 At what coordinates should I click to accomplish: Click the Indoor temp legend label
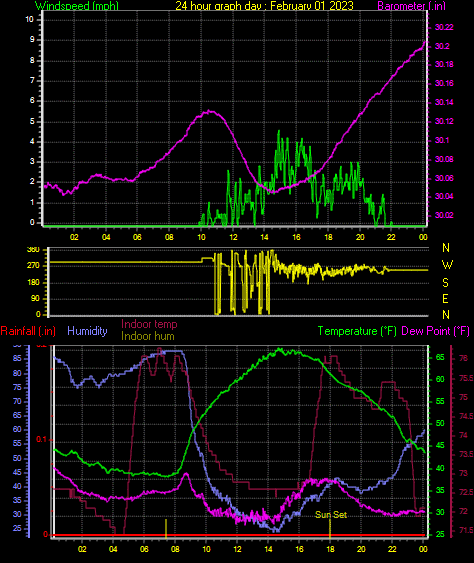149,324
